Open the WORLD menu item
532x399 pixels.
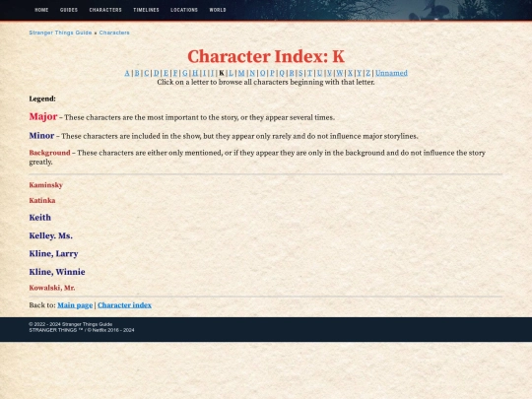[218, 10]
